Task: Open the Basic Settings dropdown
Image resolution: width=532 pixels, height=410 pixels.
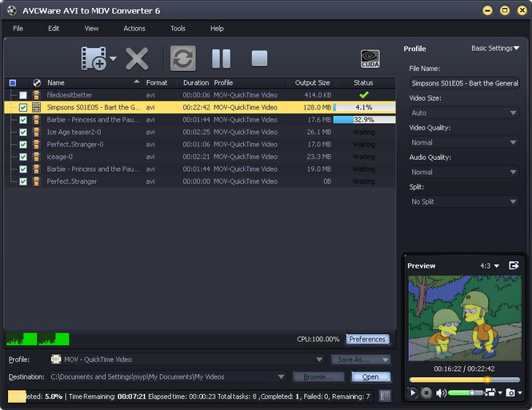Action: (495, 48)
